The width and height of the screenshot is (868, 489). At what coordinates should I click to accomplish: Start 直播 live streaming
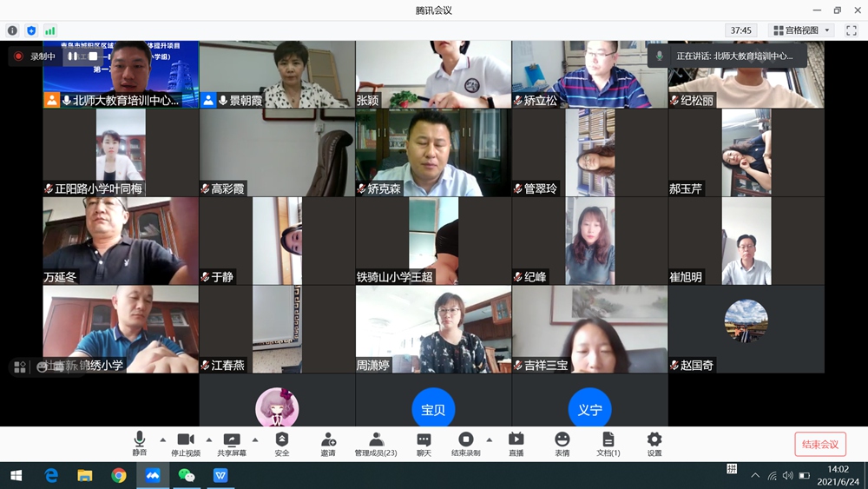click(516, 444)
